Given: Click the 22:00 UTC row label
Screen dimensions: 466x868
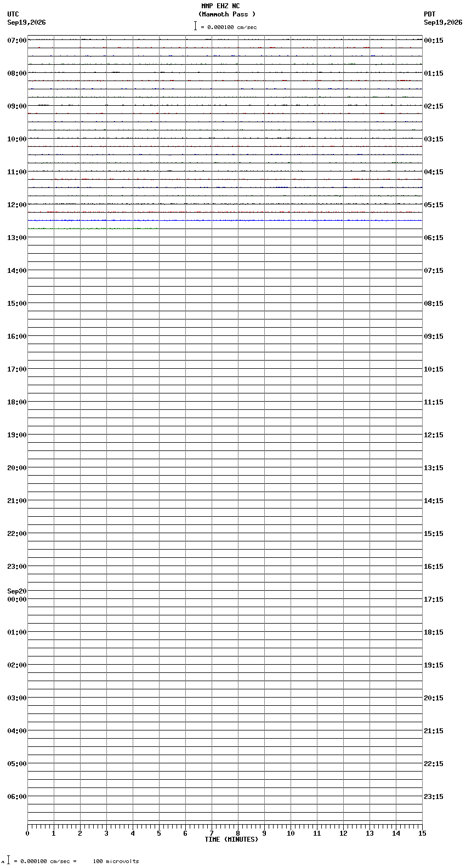Looking at the screenshot, I should point(17,534).
